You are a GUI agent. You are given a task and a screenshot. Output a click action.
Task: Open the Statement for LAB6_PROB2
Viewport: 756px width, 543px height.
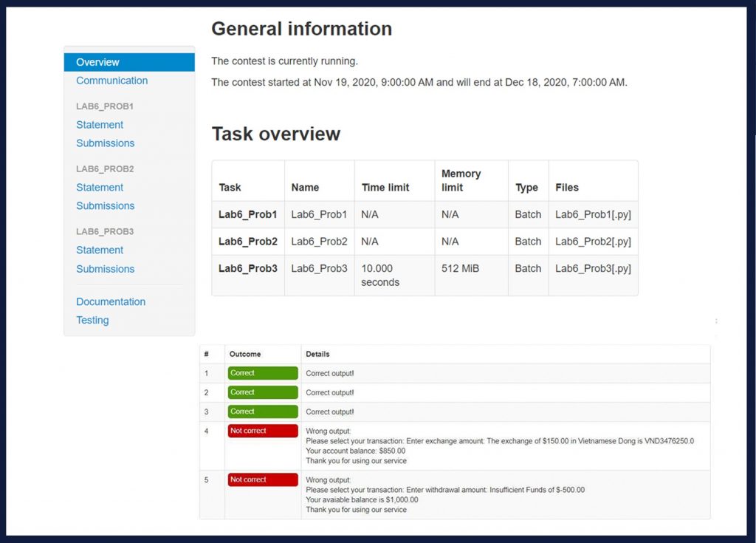point(100,188)
